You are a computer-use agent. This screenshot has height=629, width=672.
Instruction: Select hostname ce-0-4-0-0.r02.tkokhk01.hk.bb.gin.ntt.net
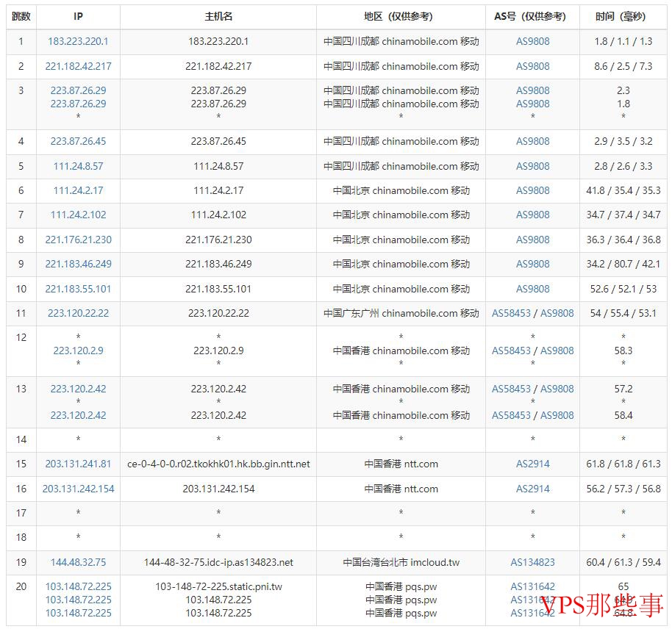pyautogui.click(x=218, y=464)
